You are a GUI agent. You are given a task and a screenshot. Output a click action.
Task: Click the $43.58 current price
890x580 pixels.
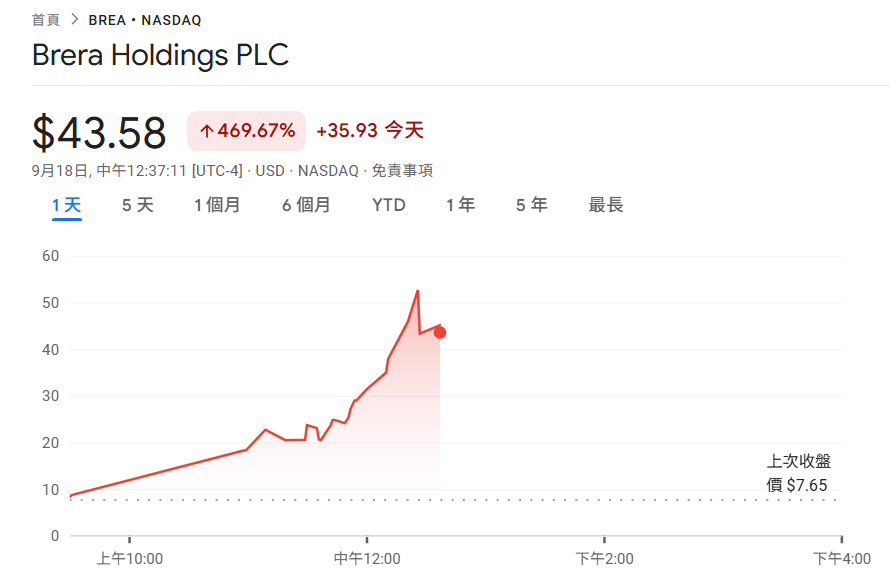pos(99,132)
